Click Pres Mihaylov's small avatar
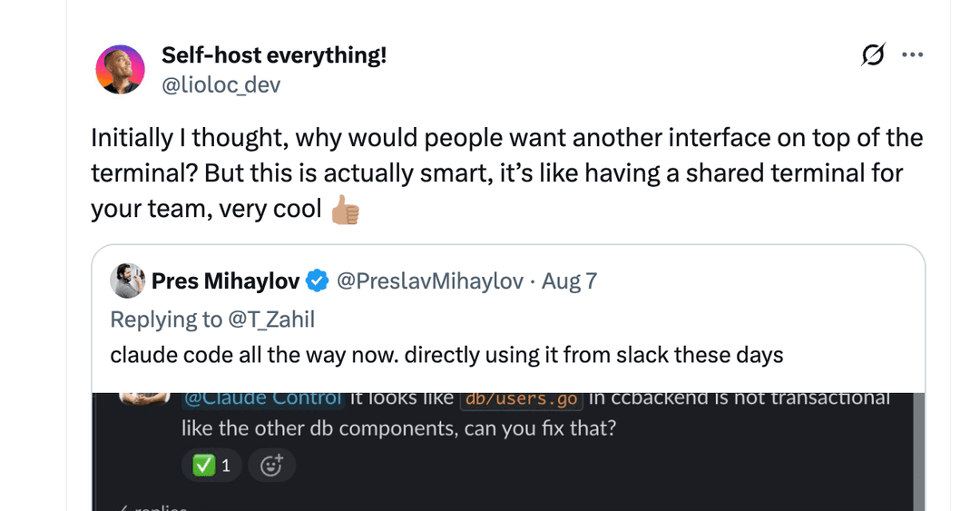Image resolution: width=980 pixels, height=511 pixels. pyautogui.click(x=127, y=281)
